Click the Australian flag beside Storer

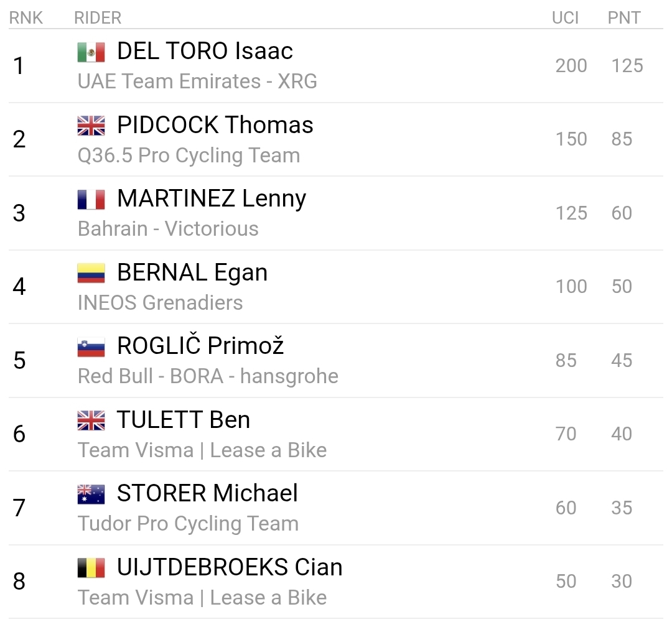point(91,495)
